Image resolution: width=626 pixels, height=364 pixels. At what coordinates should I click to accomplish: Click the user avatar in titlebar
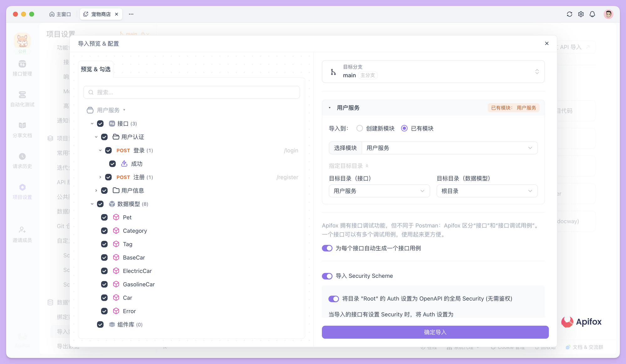coord(608,14)
